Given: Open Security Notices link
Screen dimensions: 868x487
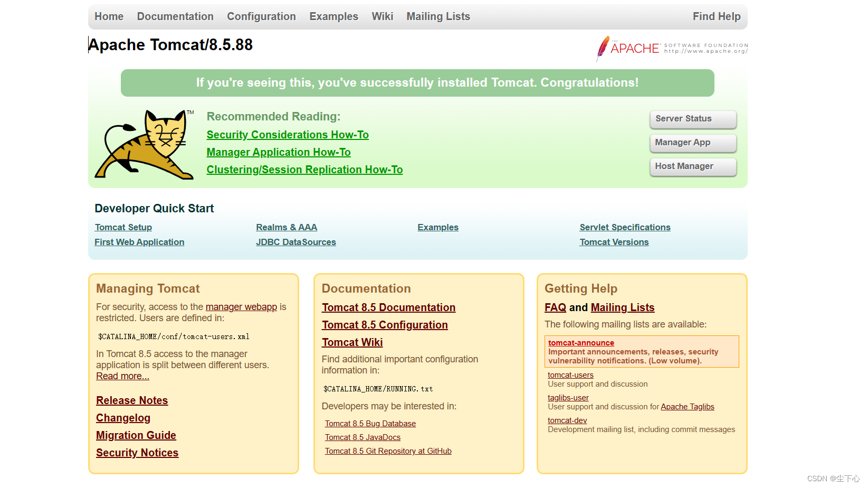Looking at the screenshot, I should [137, 453].
